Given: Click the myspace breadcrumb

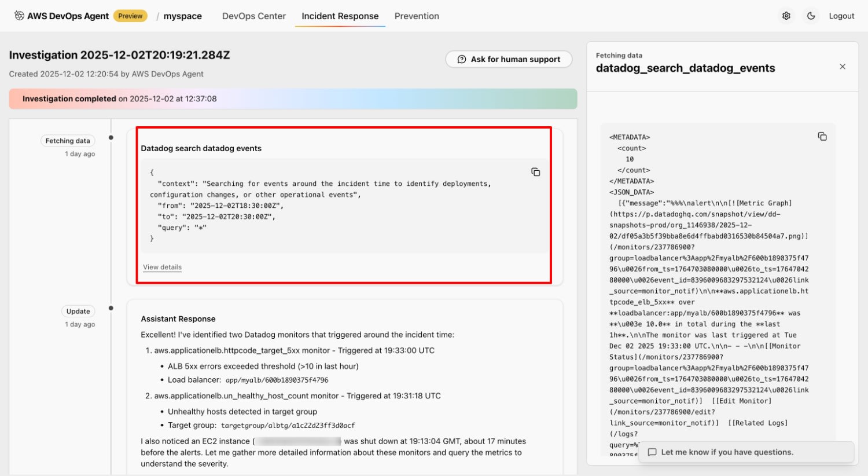Looking at the screenshot, I should tap(183, 16).
